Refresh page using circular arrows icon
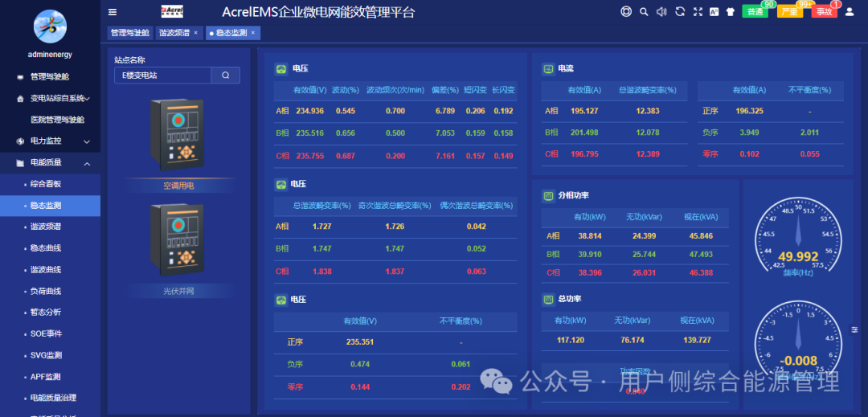The height and width of the screenshot is (417, 868). click(x=681, y=11)
